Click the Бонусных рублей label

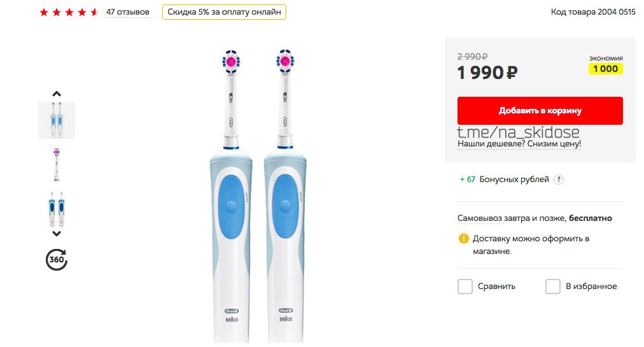point(514,180)
